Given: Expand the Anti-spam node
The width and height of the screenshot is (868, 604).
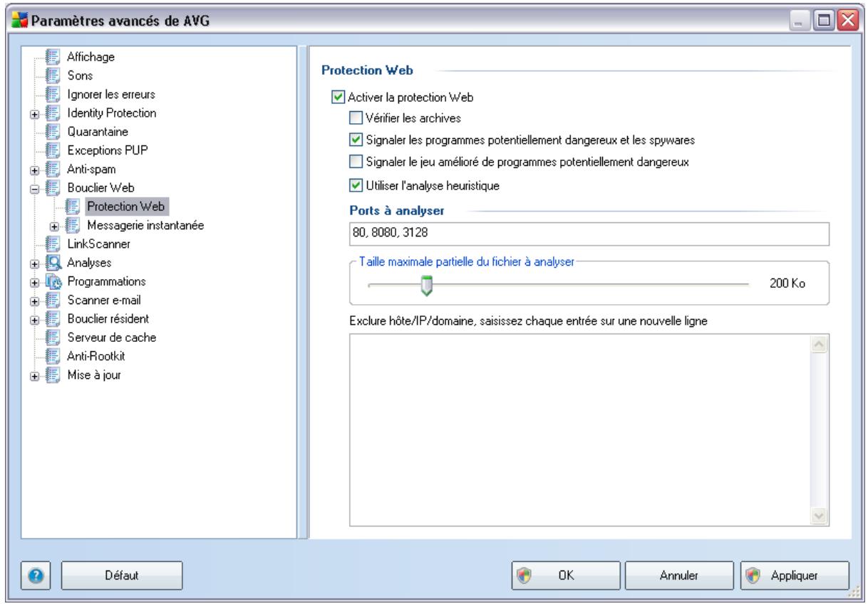Looking at the screenshot, I should 33,170.
